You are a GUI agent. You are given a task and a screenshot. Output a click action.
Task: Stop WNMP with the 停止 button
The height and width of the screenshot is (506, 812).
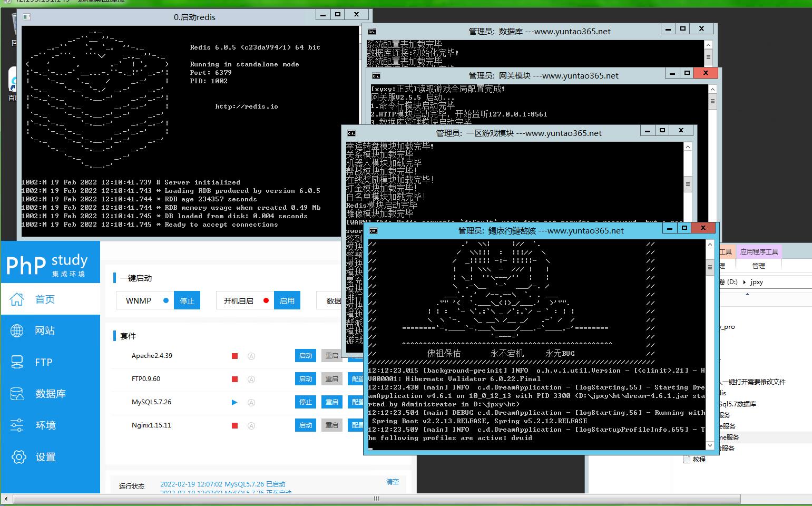(187, 300)
